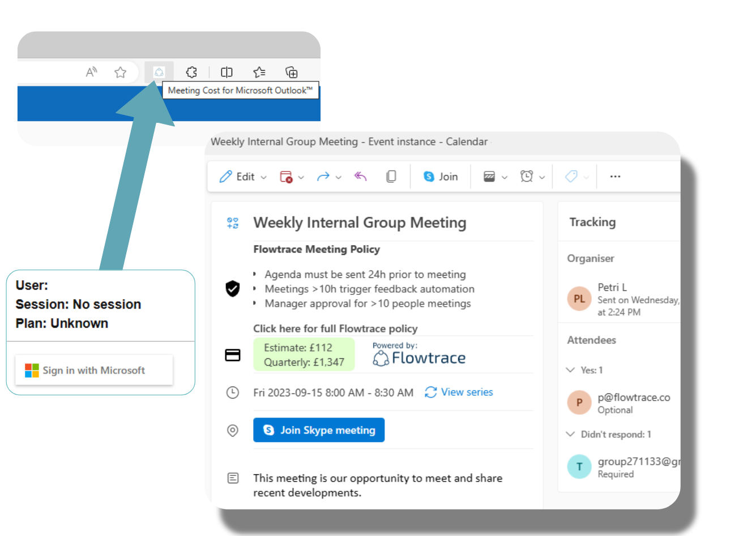Click the reminder alarm clock icon
The height and width of the screenshot is (536, 756).
[x=527, y=177]
